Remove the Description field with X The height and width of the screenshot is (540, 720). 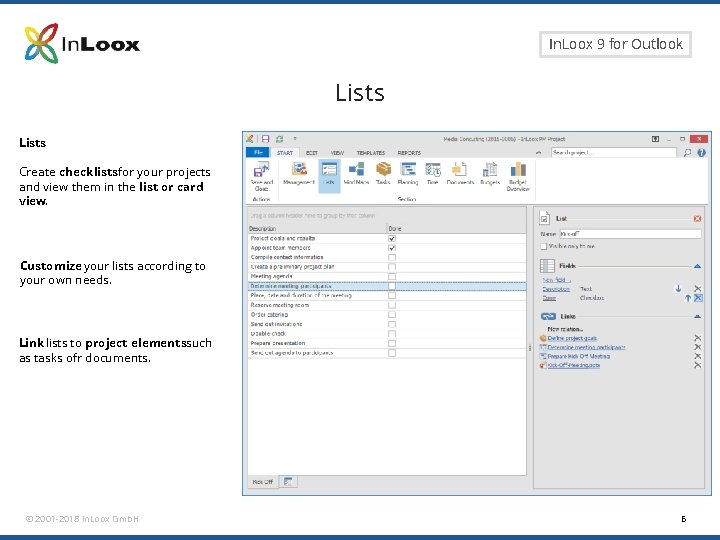[698, 288]
